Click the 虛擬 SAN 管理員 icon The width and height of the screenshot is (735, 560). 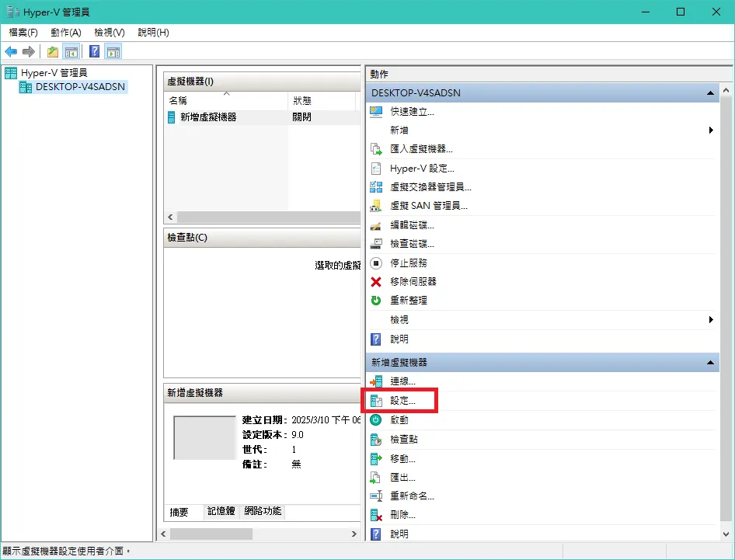[x=376, y=206]
